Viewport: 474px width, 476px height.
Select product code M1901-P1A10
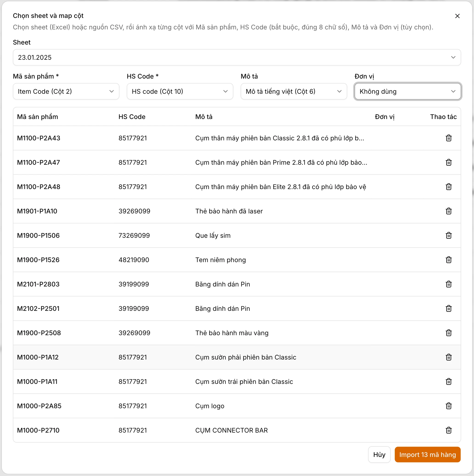(x=37, y=211)
